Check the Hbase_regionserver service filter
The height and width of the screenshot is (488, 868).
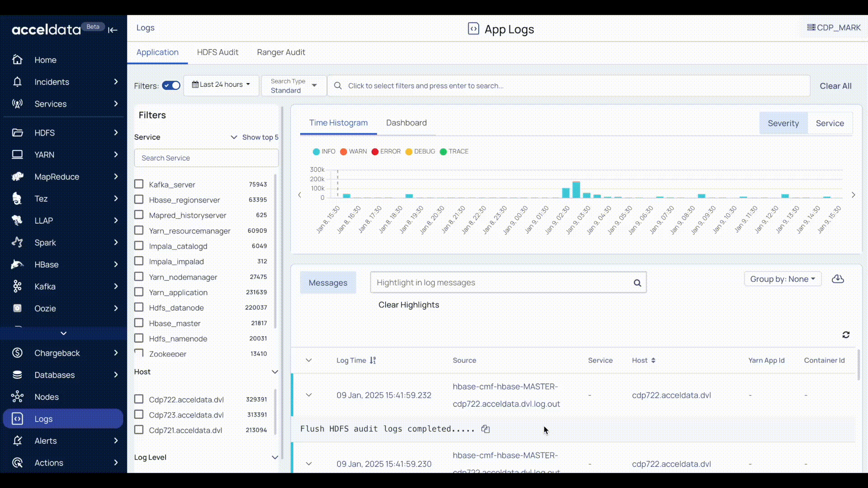click(139, 200)
